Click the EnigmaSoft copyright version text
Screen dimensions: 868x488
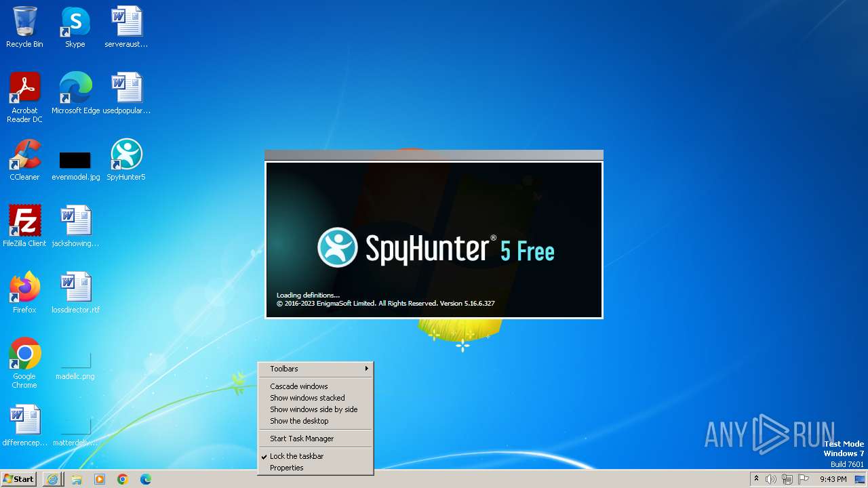point(385,304)
